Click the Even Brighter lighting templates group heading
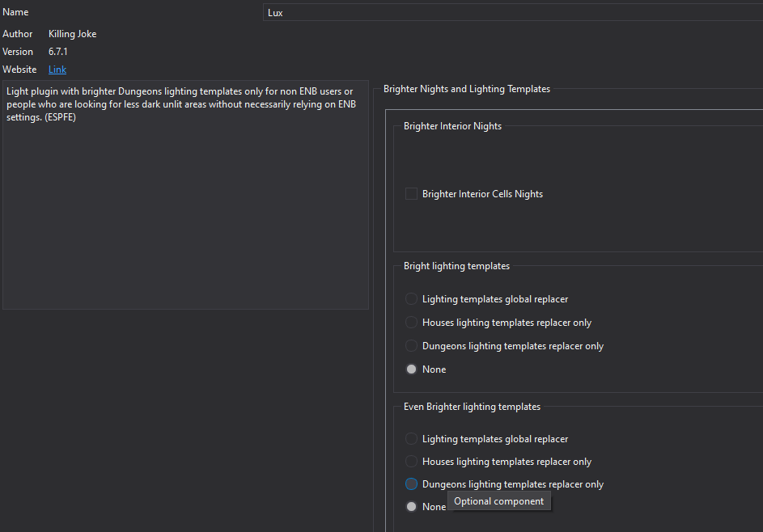Image resolution: width=763 pixels, height=532 pixels. pyautogui.click(x=472, y=407)
